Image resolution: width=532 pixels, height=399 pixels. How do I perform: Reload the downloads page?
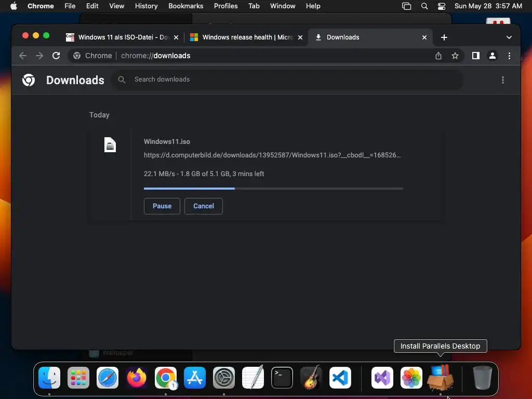click(x=56, y=56)
